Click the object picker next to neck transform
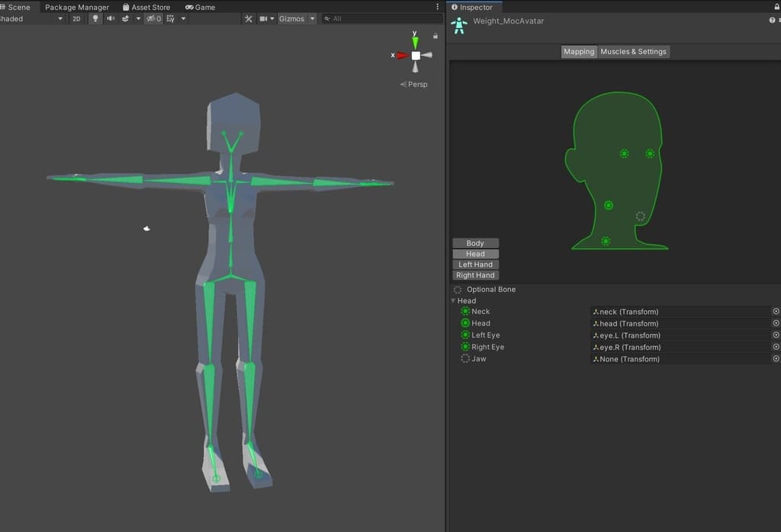This screenshot has height=532, width=781. point(776,312)
